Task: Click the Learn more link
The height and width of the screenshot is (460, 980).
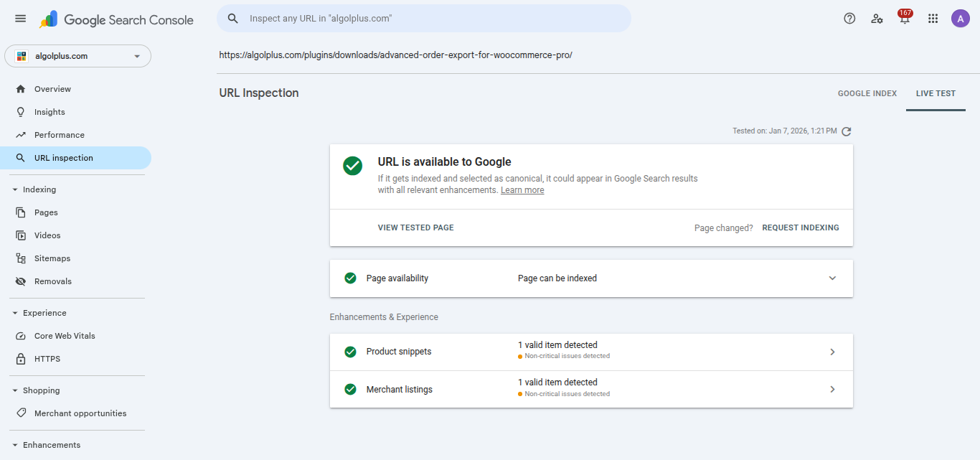Action: 522,190
